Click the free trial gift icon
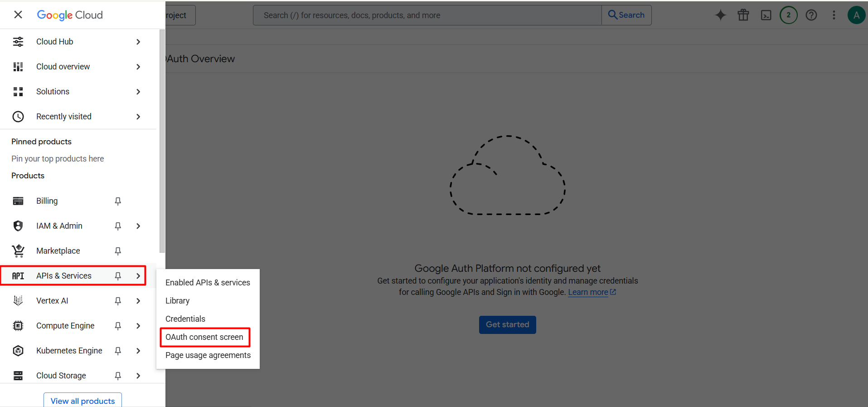The width and height of the screenshot is (868, 407). [743, 15]
